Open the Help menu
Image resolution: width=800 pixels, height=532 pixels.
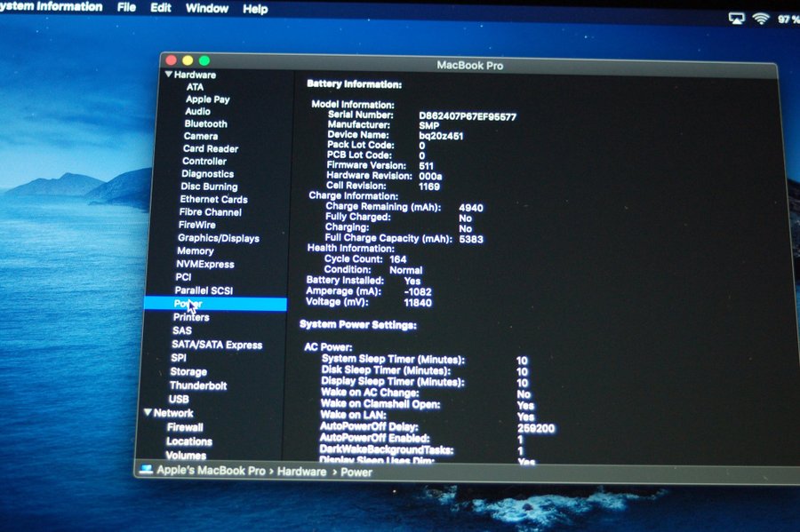[255, 9]
